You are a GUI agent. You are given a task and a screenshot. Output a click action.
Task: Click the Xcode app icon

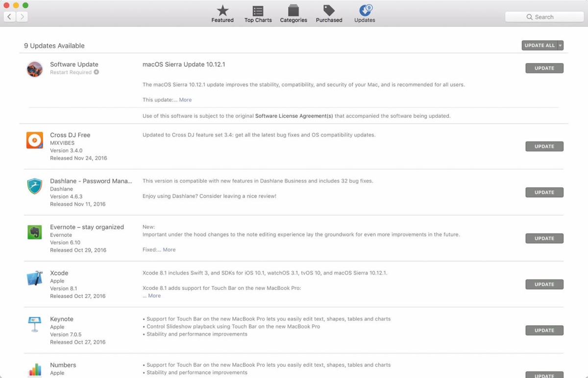(35, 278)
